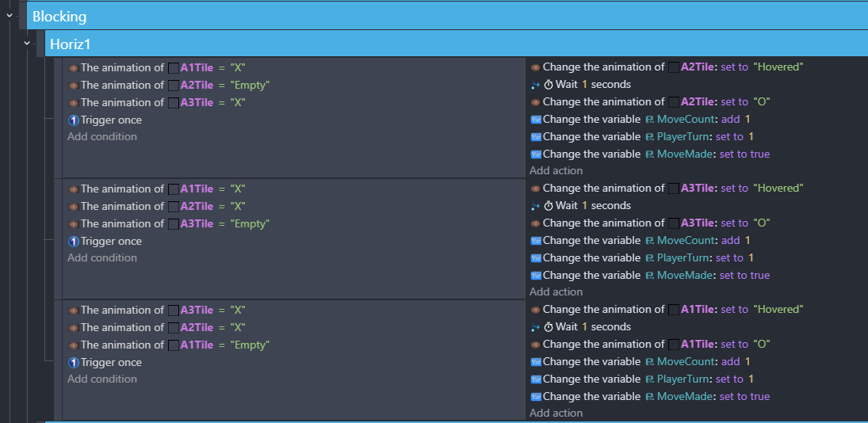Collapse the Blocking group chevron
This screenshot has height=423, width=868.
click(x=10, y=16)
